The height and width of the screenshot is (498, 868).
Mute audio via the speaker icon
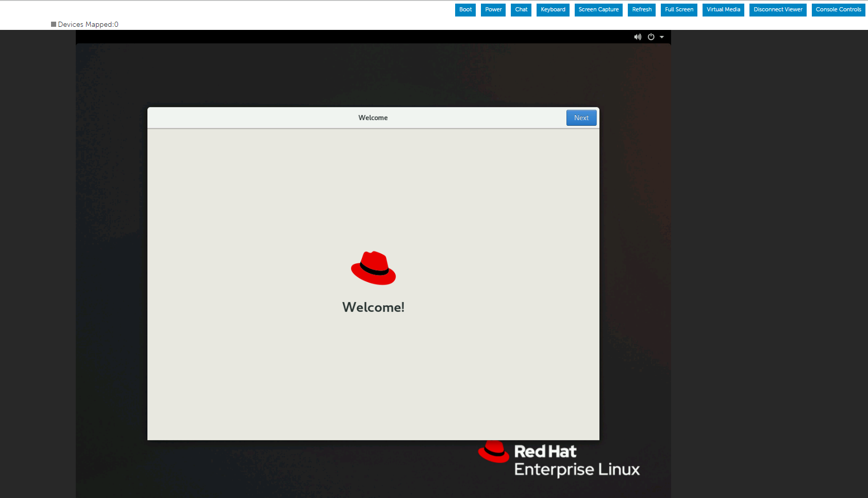[638, 37]
